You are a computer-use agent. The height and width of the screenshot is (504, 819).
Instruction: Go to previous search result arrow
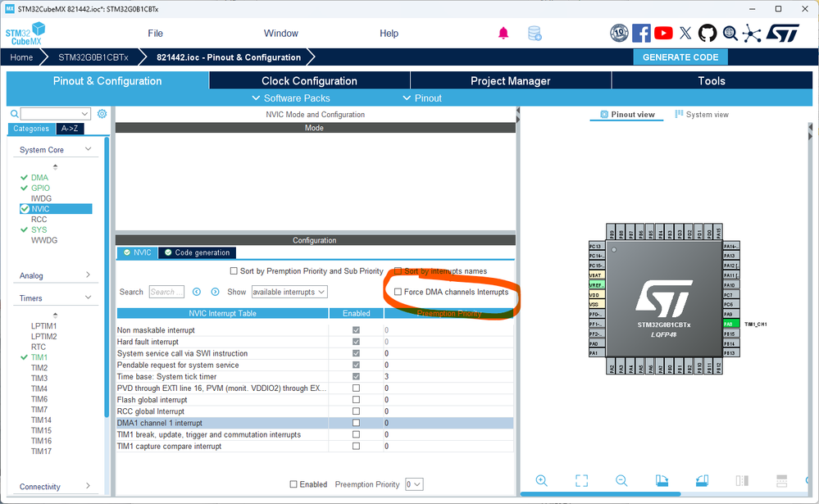(x=197, y=292)
